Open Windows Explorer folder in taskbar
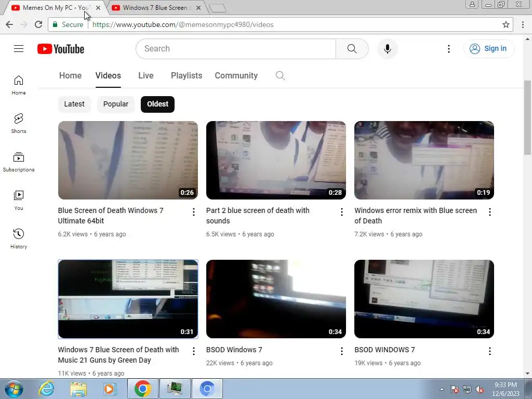Screen dimensions: 532x399 pos(78,389)
